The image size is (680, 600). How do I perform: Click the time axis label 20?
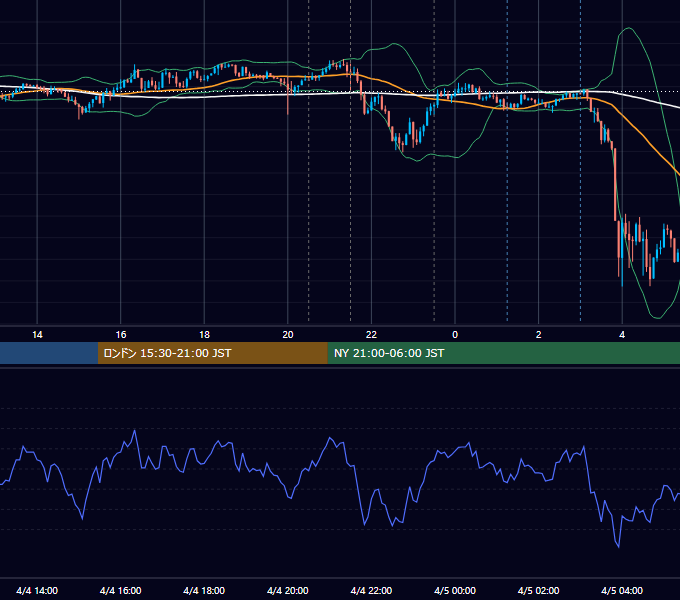pos(288,335)
